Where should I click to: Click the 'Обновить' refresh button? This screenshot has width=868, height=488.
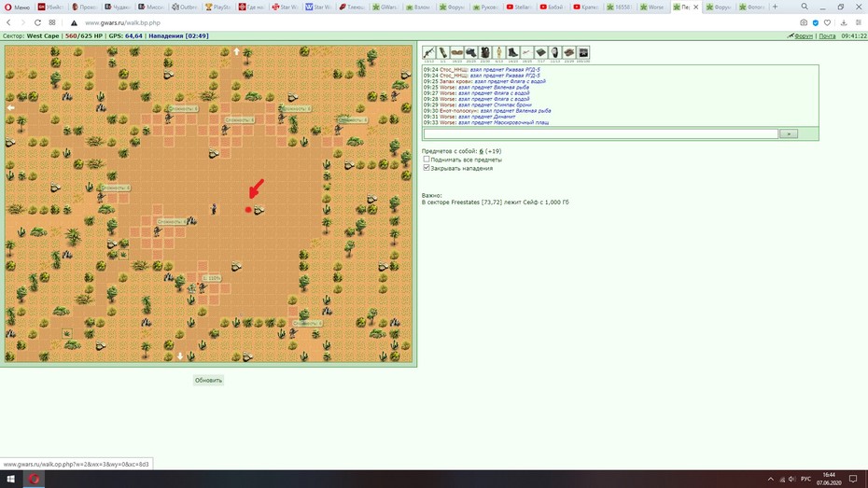coord(208,380)
